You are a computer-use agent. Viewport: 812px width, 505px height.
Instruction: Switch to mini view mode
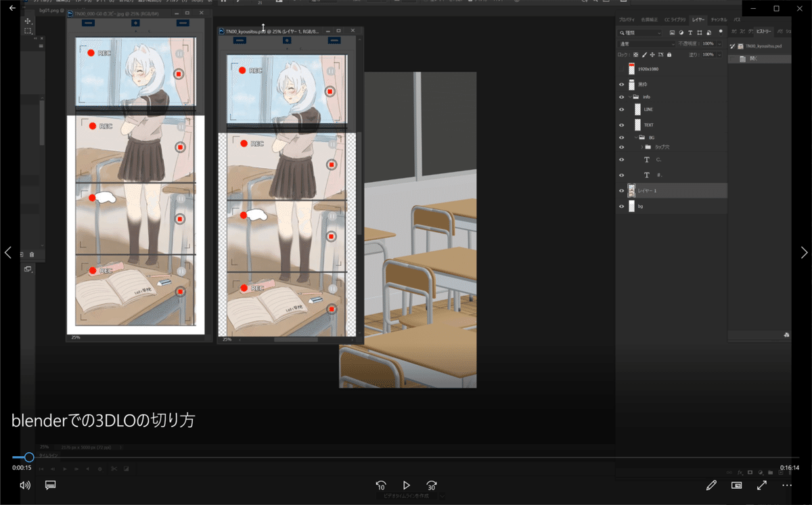pos(736,485)
